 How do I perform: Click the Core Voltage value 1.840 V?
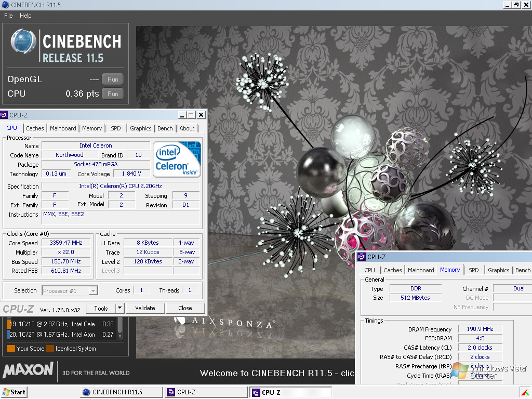coord(131,174)
